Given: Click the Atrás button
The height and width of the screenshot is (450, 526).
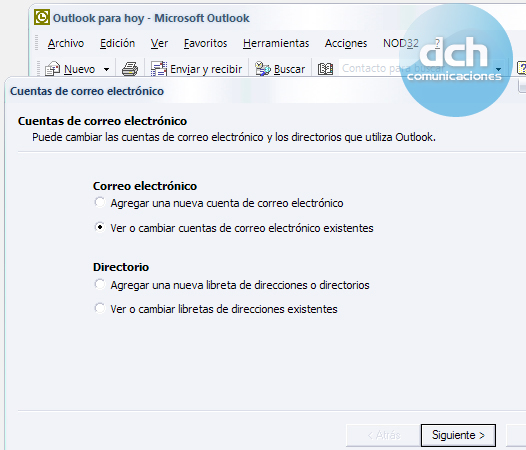Looking at the screenshot, I should point(384,435).
